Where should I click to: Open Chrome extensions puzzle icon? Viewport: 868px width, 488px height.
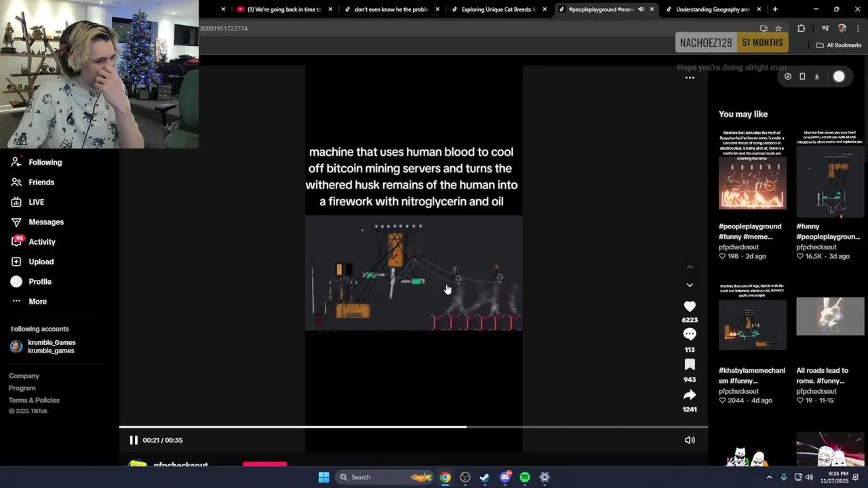click(802, 28)
